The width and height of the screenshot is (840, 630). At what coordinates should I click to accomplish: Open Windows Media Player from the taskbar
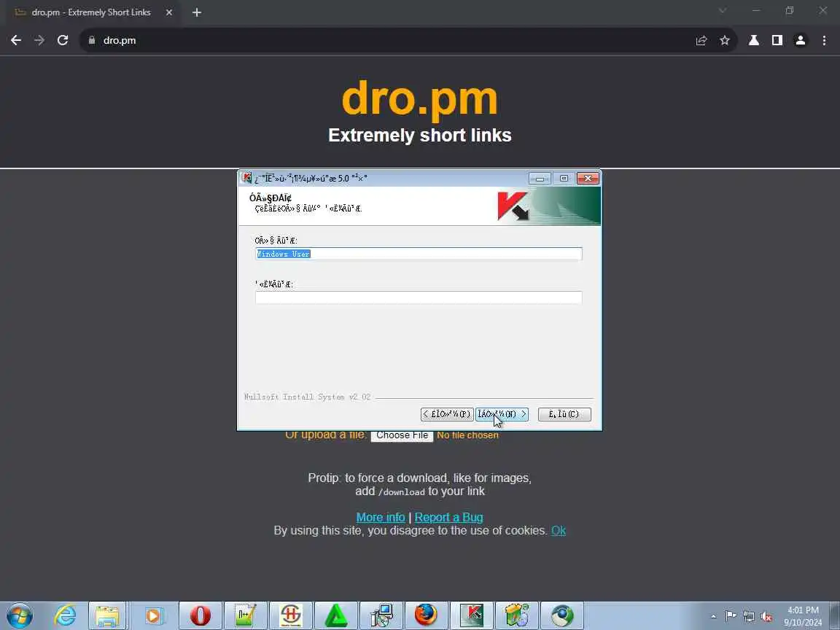(152, 615)
